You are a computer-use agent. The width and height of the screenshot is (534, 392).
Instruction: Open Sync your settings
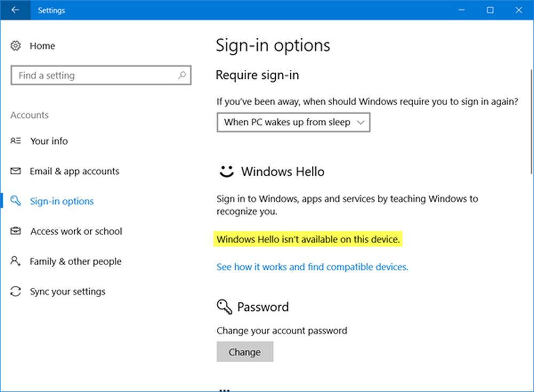[67, 292]
